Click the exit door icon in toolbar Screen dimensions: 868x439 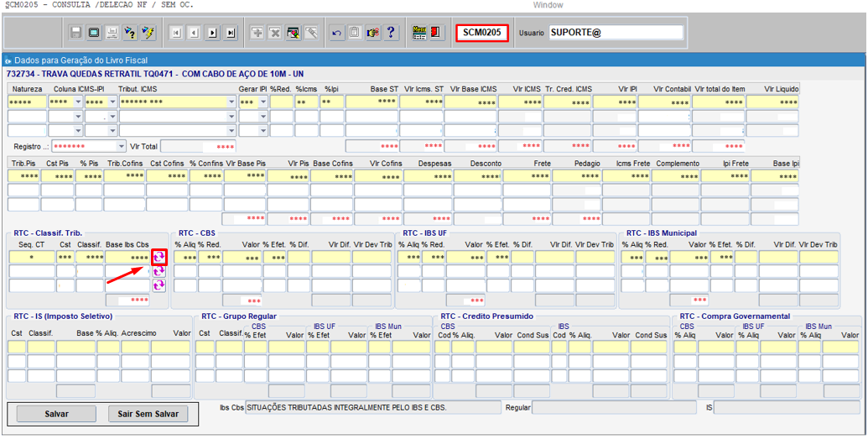[x=437, y=33]
